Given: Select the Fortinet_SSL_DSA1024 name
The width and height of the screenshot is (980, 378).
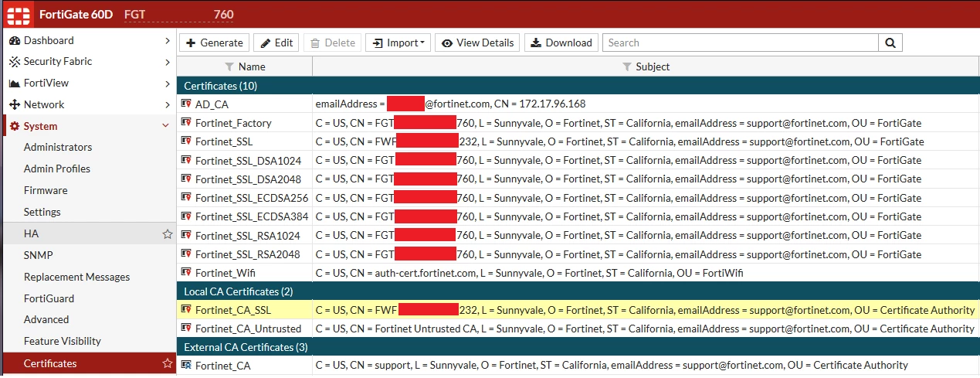Looking at the screenshot, I should click(248, 160).
